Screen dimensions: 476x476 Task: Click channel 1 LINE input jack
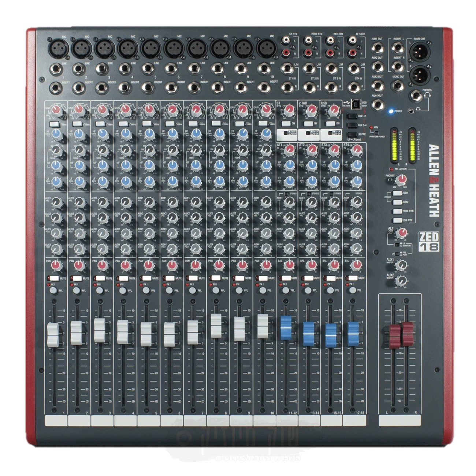point(57,68)
